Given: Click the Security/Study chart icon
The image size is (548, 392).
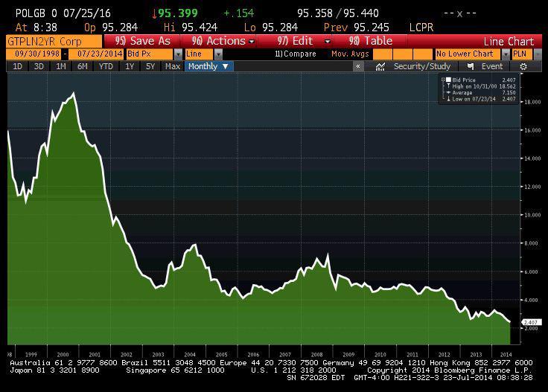Looking at the screenshot, I should point(380,66).
